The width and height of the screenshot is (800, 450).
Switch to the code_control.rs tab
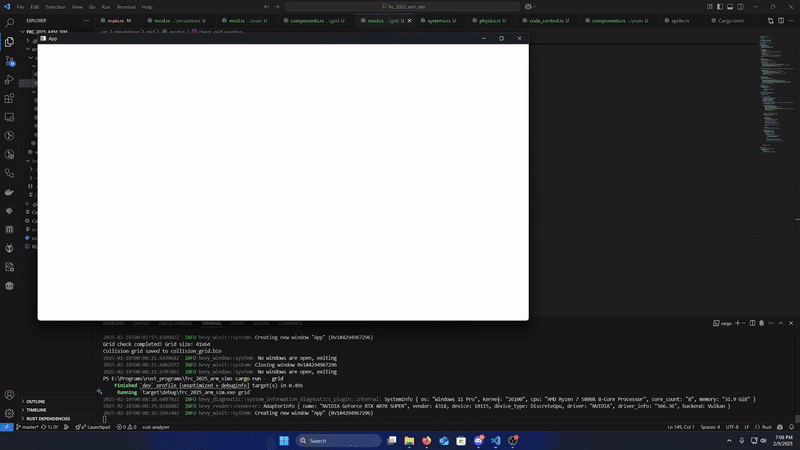(x=548, y=21)
